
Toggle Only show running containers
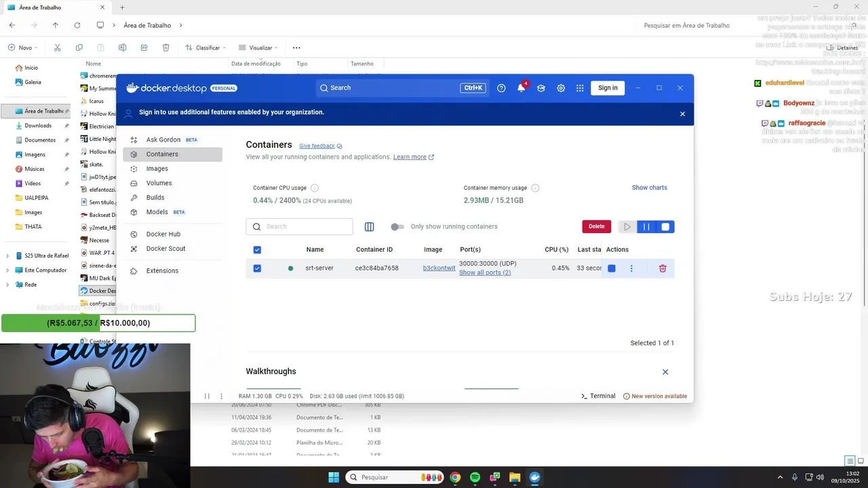(397, 226)
